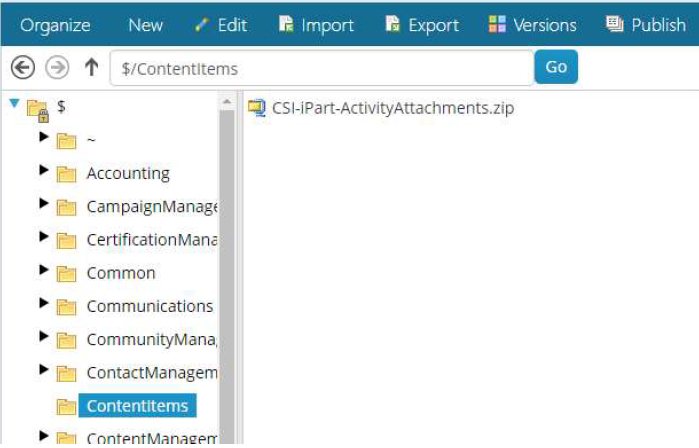The width and height of the screenshot is (699, 448).
Task: Expand the CampaignManagement folder node
Action: [44, 204]
